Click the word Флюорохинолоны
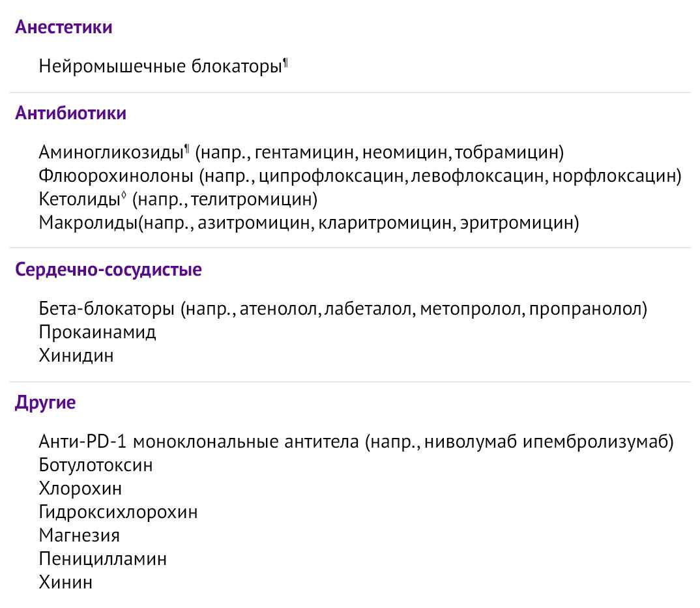The width and height of the screenshot is (700, 608). click(116, 177)
